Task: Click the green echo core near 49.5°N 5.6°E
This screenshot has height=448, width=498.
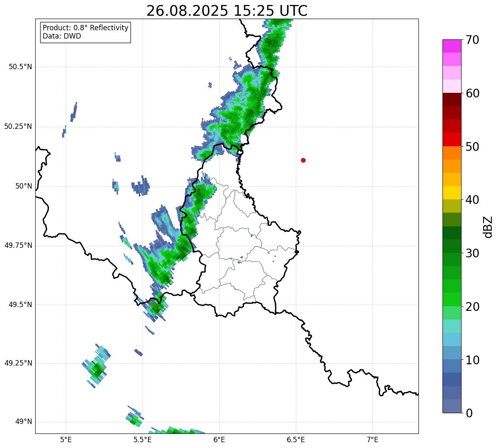Action: [x=156, y=308]
